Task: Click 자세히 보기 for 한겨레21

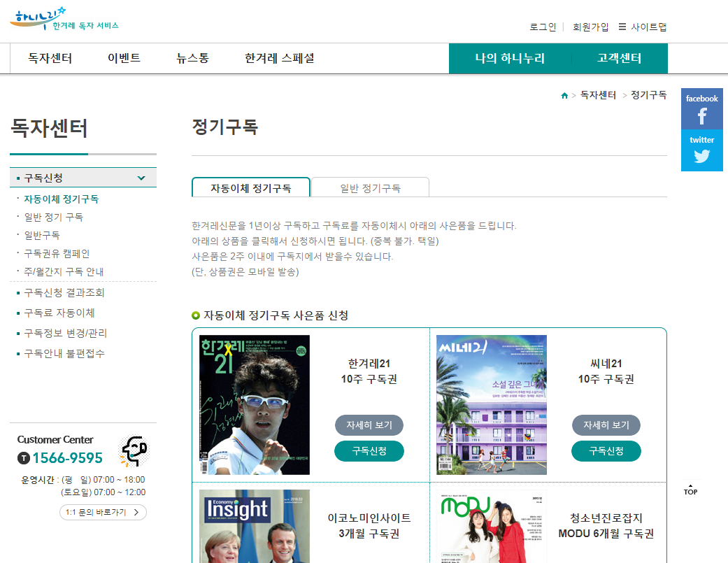Action: click(x=369, y=425)
